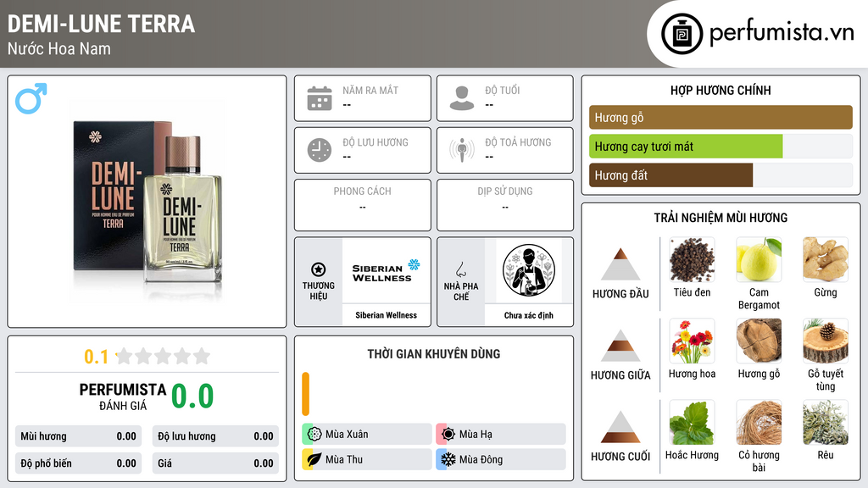Click the calendar icon beside Năm Ra Mắt
This screenshot has height=488, width=868.
320,98
